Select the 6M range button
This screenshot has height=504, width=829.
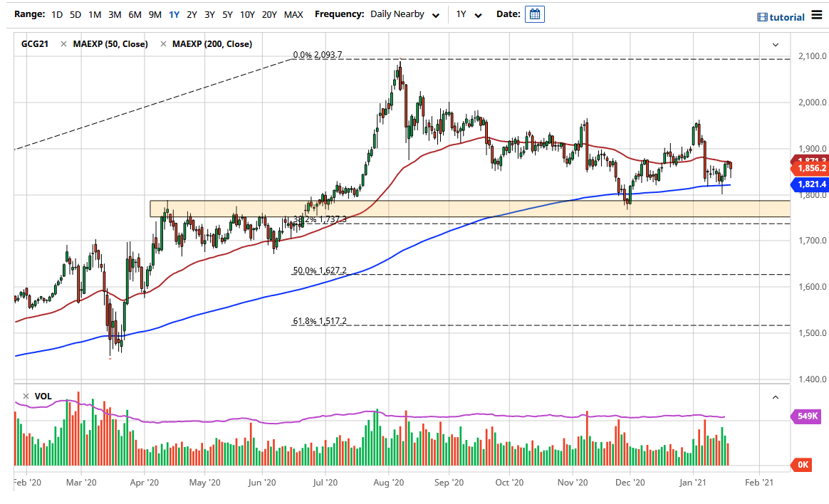coord(135,14)
